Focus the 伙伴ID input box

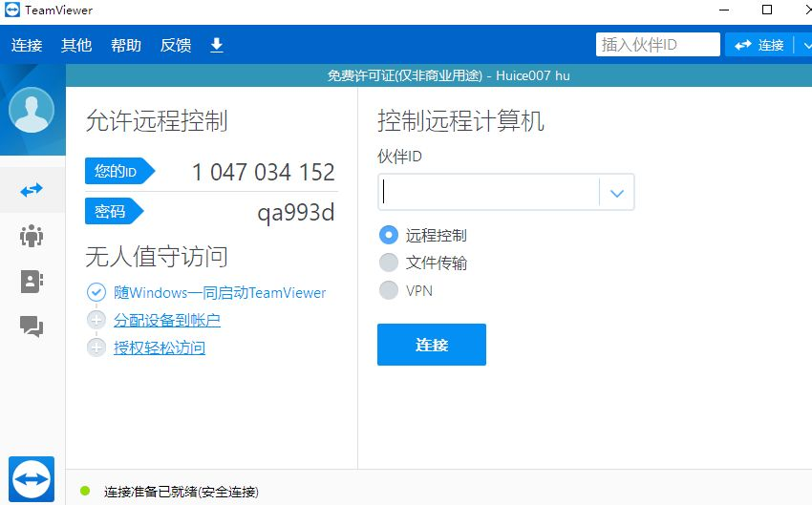[x=489, y=192]
